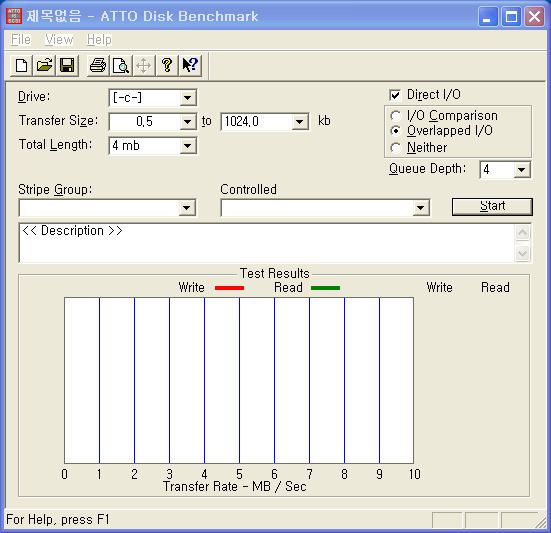Click the ATTO application icon in the title bar

(14, 16)
